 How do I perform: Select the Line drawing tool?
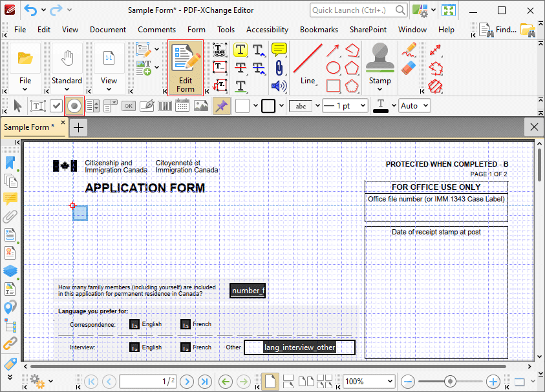308,64
